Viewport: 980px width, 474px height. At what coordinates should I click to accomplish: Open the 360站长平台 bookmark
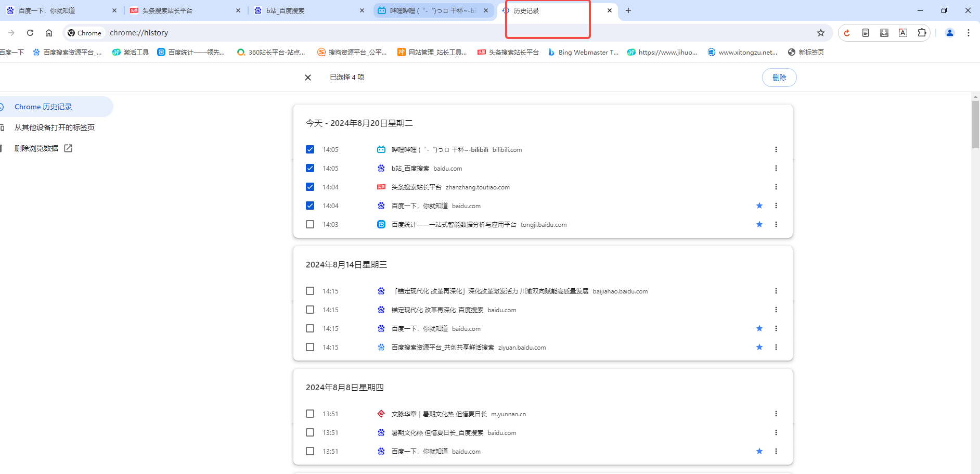[271, 52]
